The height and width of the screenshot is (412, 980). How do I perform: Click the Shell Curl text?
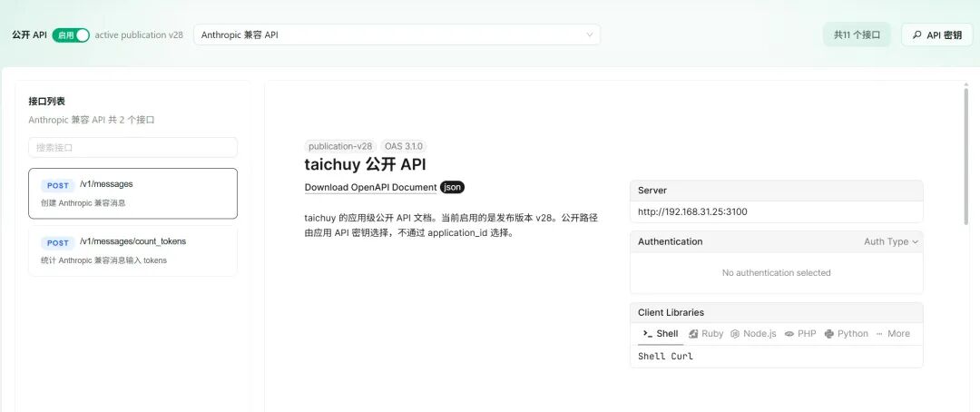coord(666,357)
